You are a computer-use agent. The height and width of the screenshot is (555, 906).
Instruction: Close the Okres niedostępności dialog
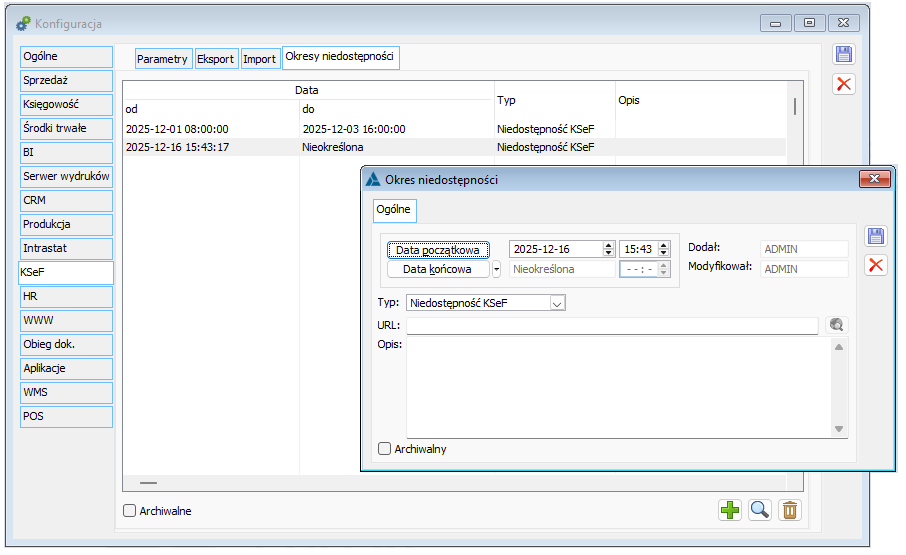pos(874,179)
